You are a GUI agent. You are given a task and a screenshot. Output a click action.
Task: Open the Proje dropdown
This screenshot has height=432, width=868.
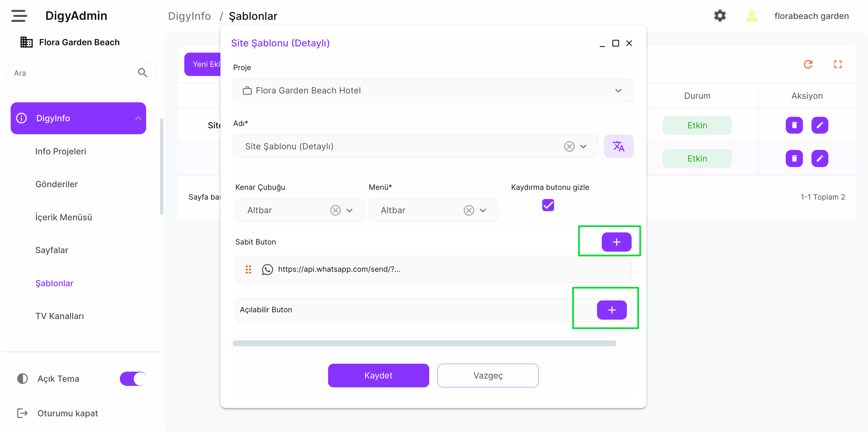[x=433, y=90]
